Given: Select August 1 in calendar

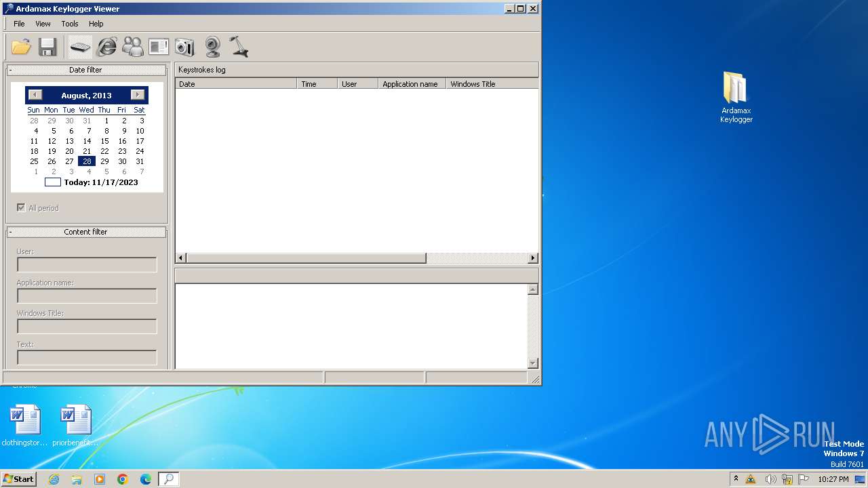Looking at the screenshot, I should pyautogui.click(x=106, y=121).
